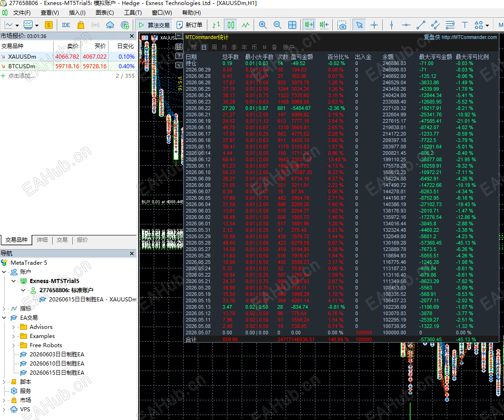Close the 市场报价 Market Watch panel
Image resolution: width=504 pixels, height=420 pixels.
pos(132,36)
